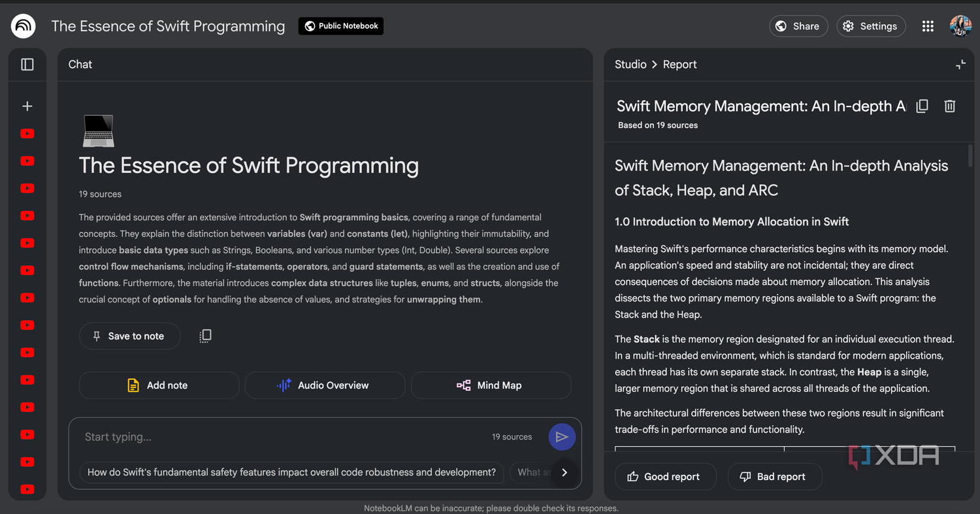
Task: Add a new source with the plus icon
Action: click(x=27, y=106)
